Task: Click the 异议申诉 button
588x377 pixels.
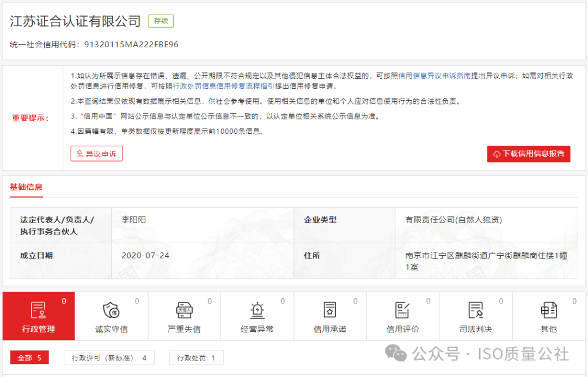Action: (x=96, y=153)
